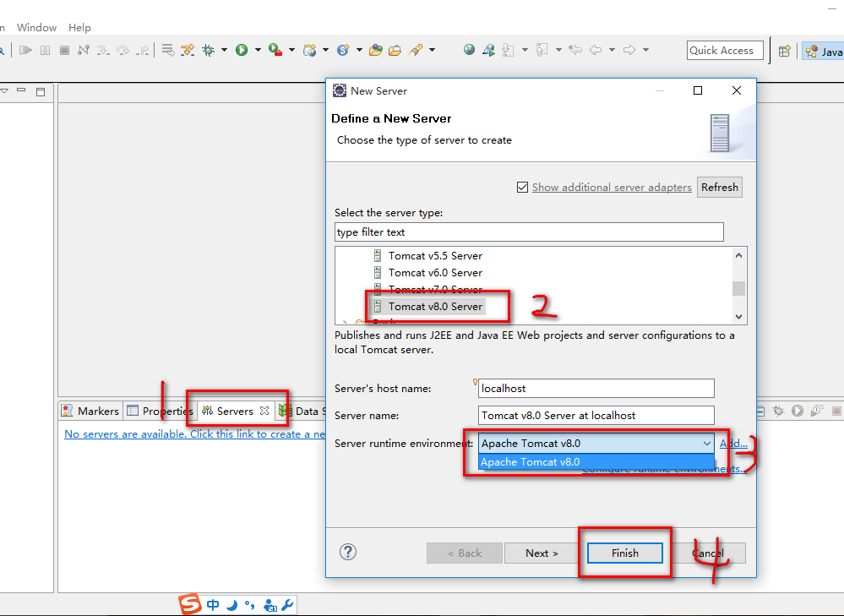Click the Previous Annotation toolbar icon
The image size is (844, 616).
[542, 50]
